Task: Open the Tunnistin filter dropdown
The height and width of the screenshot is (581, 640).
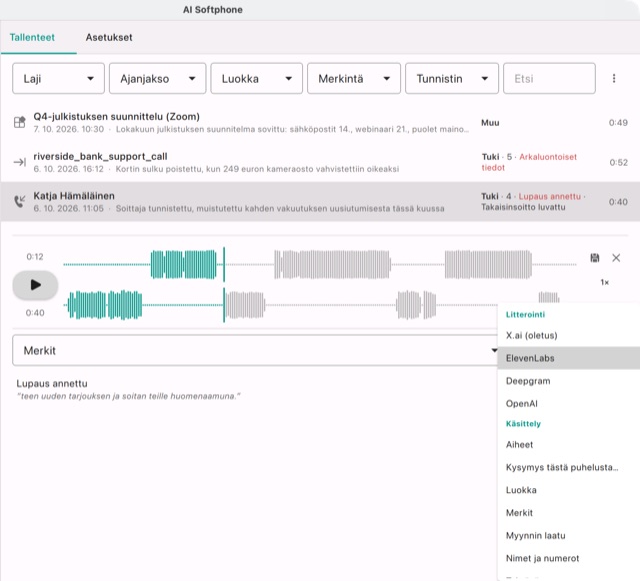Action: tap(452, 78)
